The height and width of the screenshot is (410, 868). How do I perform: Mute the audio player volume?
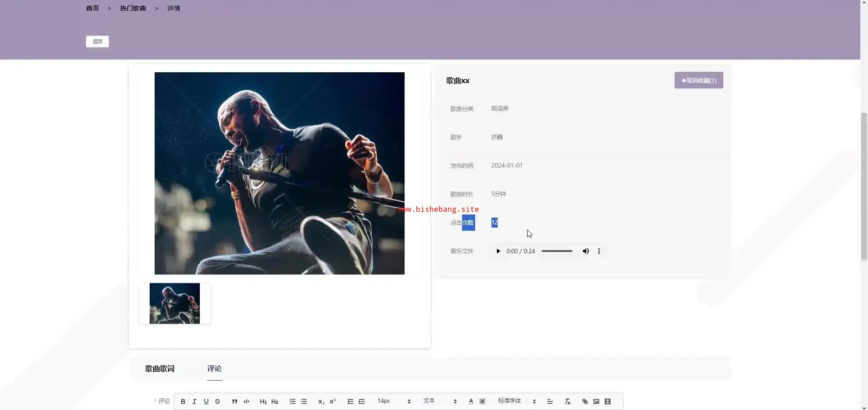pos(585,251)
